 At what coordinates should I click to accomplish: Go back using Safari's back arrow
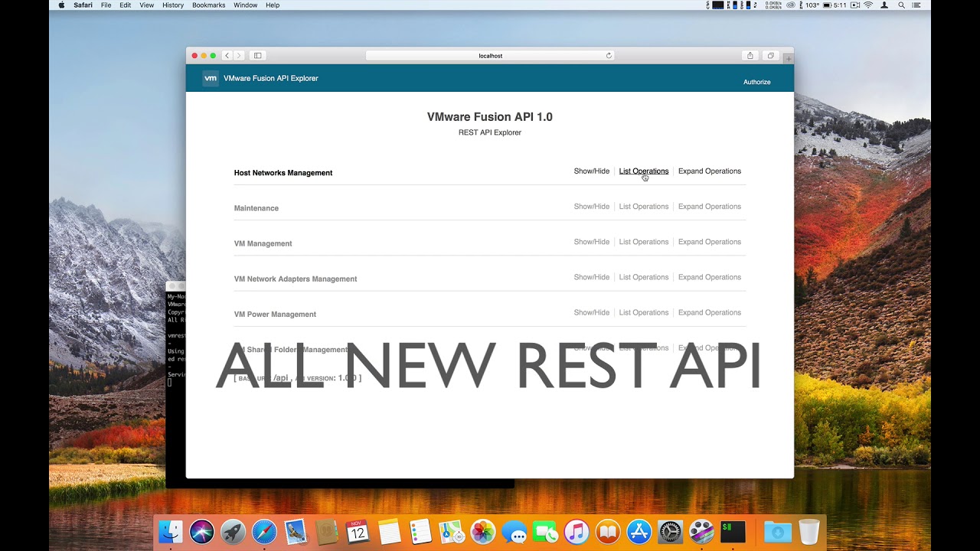pyautogui.click(x=227, y=56)
